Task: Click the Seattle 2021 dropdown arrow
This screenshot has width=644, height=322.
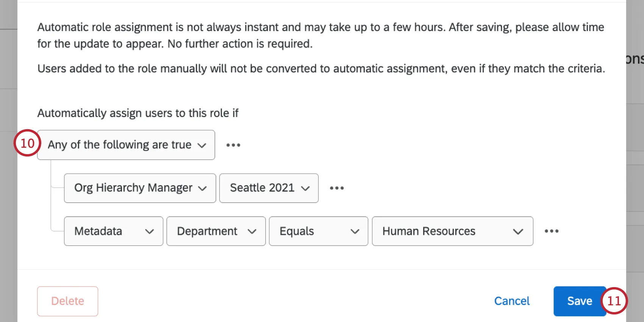Action: (305, 188)
